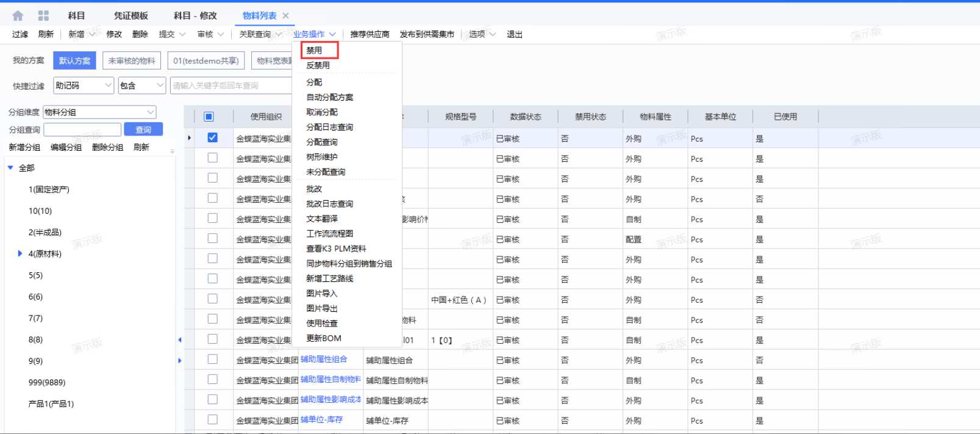Toggle the select-all checkbox in table header

click(x=209, y=117)
